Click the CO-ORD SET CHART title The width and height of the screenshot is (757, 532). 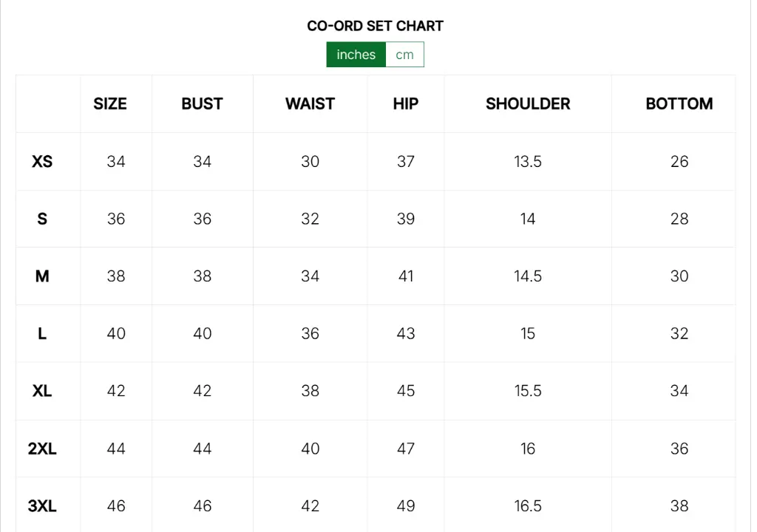(375, 26)
